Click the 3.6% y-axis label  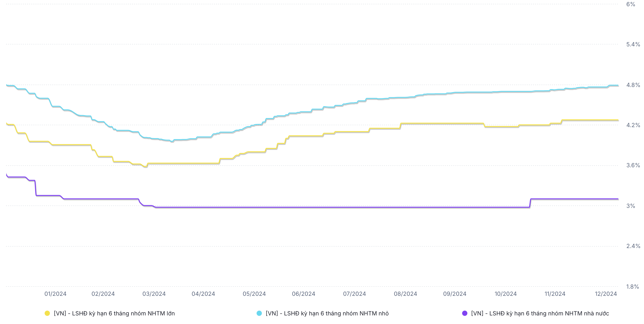[x=633, y=165]
